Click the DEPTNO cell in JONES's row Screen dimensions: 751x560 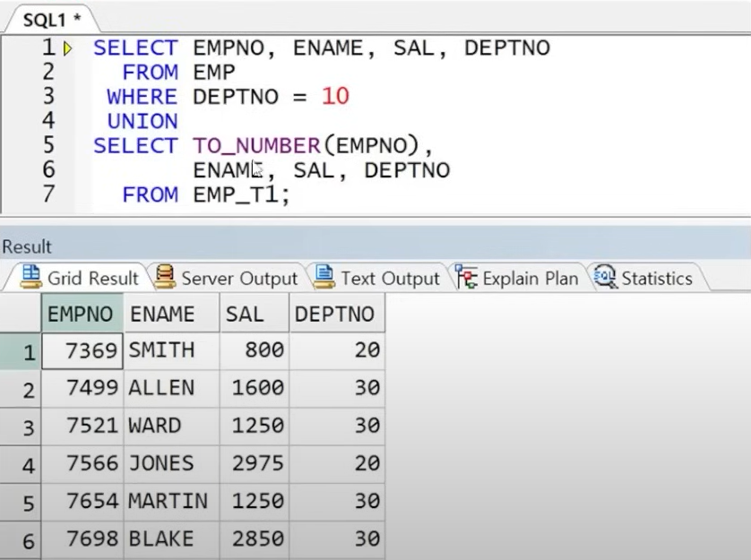(x=337, y=465)
